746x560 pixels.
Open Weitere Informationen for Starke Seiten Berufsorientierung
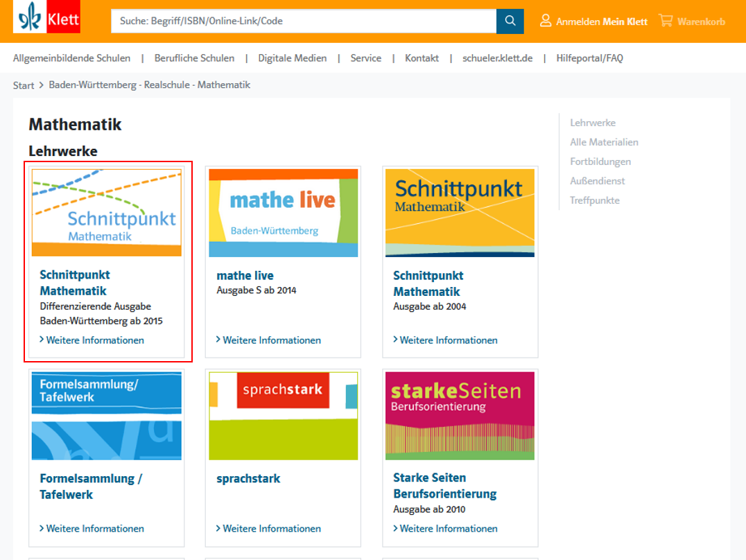(x=445, y=529)
